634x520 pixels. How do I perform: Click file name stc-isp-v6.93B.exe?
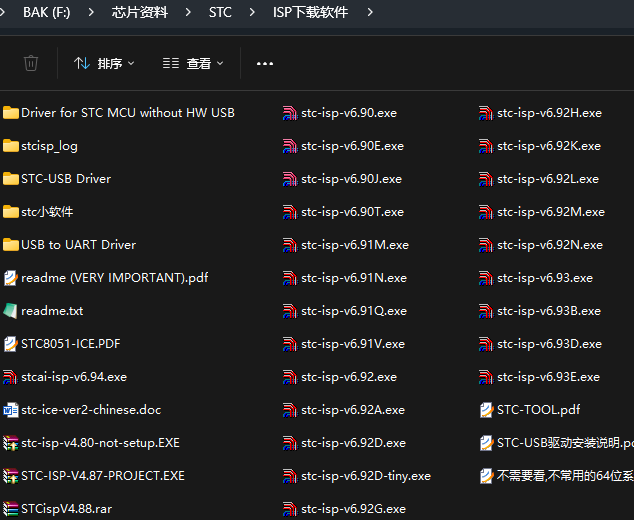click(549, 311)
